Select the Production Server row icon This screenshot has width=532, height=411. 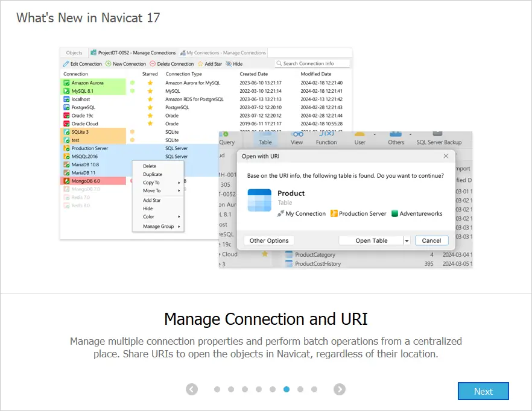(66, 148)
